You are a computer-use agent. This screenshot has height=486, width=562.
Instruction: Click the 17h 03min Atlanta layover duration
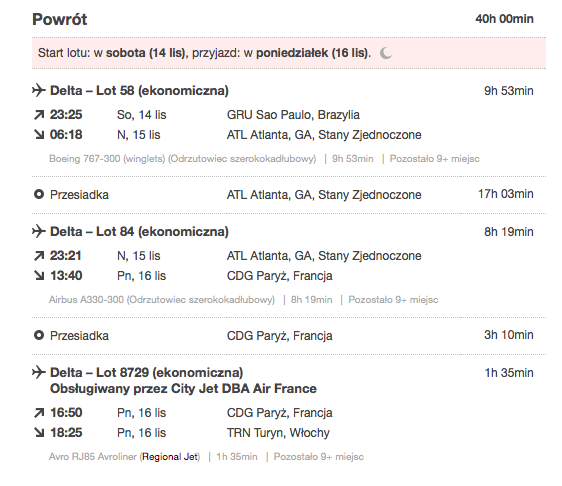click(x=505, y=194)
